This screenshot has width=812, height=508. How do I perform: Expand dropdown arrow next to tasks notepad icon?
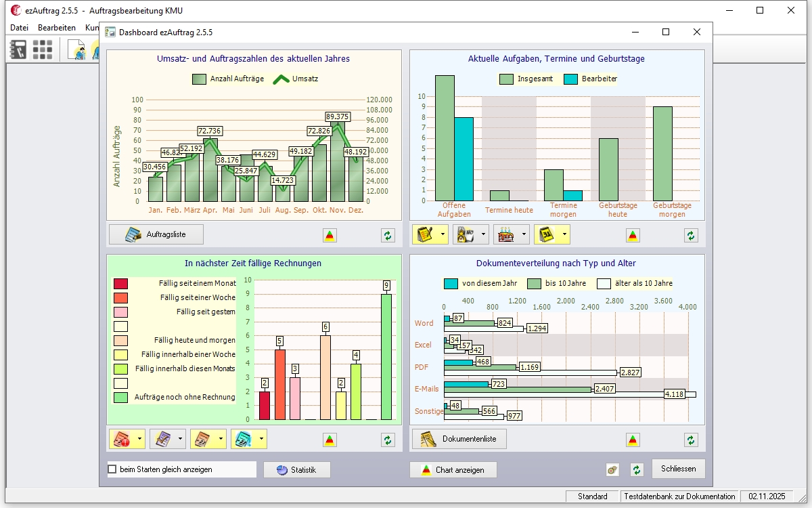tap(442, 235)
